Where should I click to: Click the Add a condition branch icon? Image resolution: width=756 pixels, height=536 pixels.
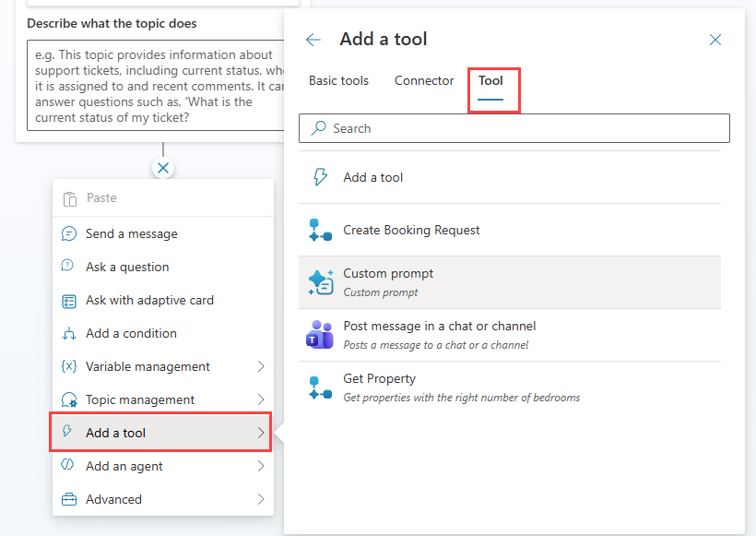pyautogui.click(x=69, y=333)
